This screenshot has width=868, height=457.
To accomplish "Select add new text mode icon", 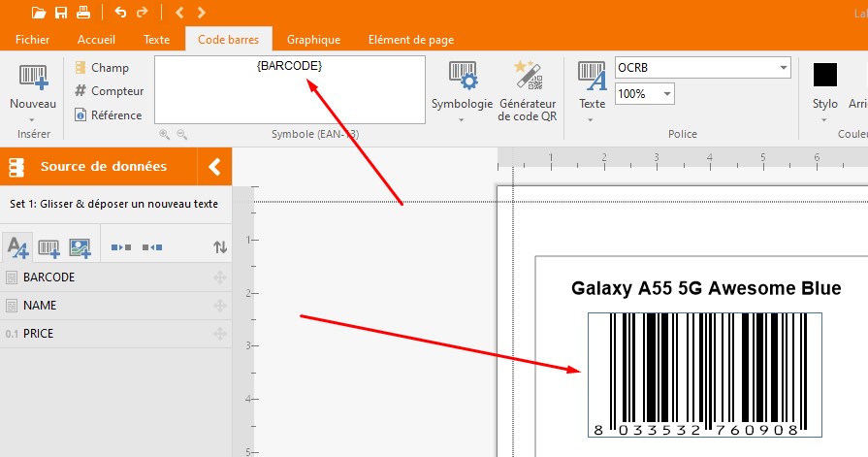I will (17, 247).
